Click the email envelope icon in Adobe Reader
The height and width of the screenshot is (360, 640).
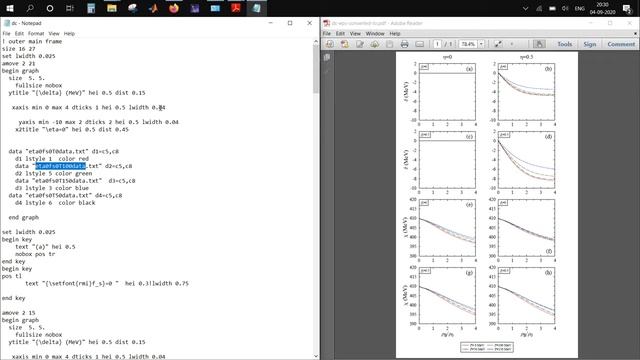point(420,44)
